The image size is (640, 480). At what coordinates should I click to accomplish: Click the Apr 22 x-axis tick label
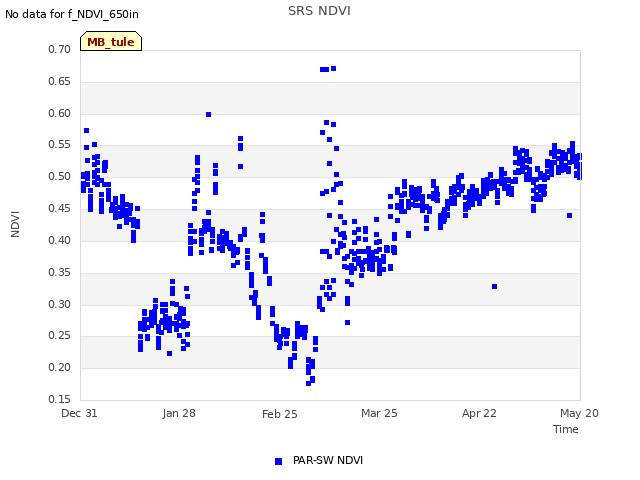point(479,413)
